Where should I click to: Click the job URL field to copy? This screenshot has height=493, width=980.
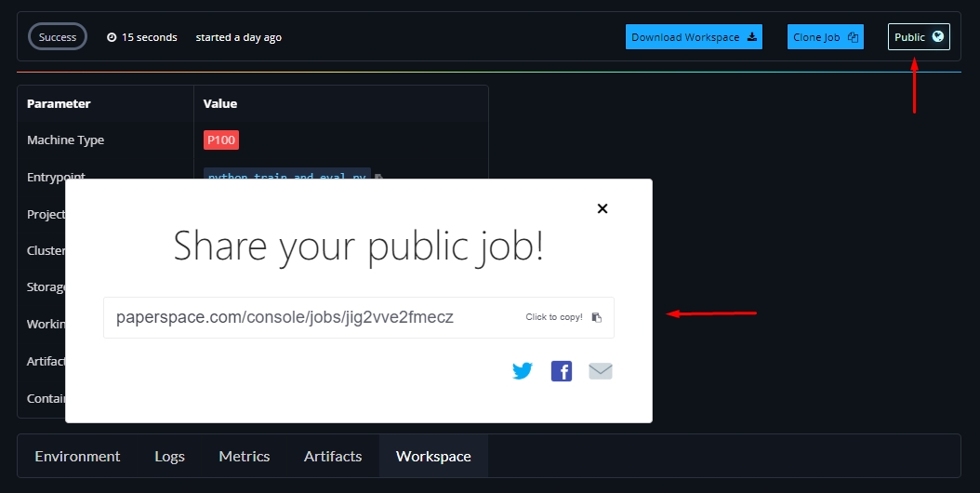(x=359, y=317)
